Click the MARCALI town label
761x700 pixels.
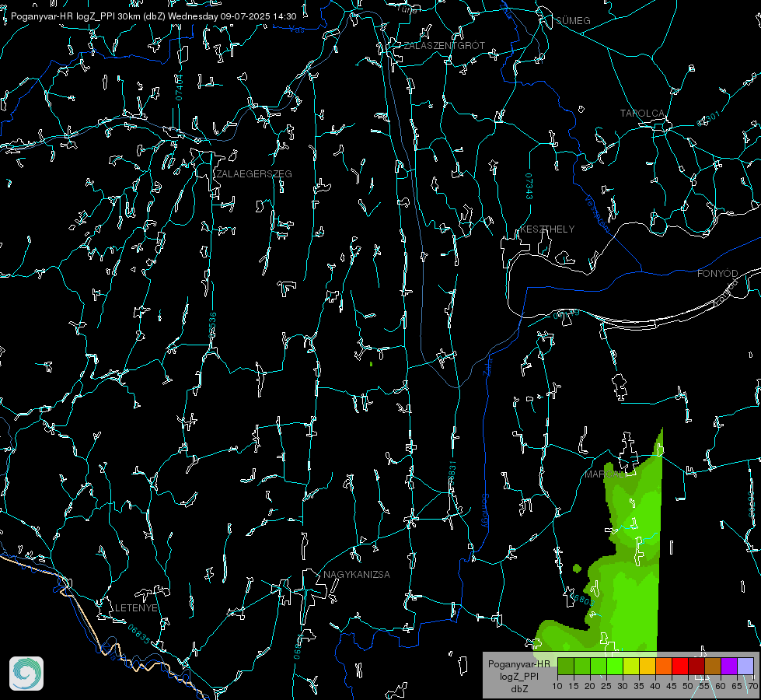point(606,474)
